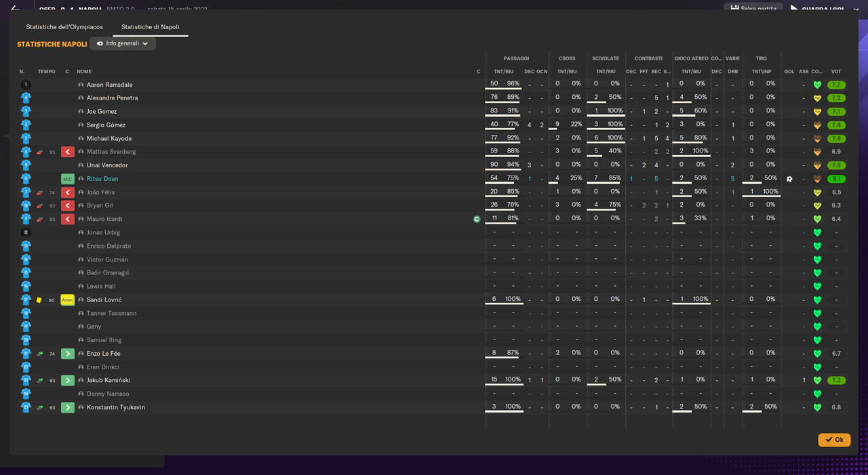Click shirt icon for Danny Namaso
This screenshot has height=475, width=868.
pos(26,394)
